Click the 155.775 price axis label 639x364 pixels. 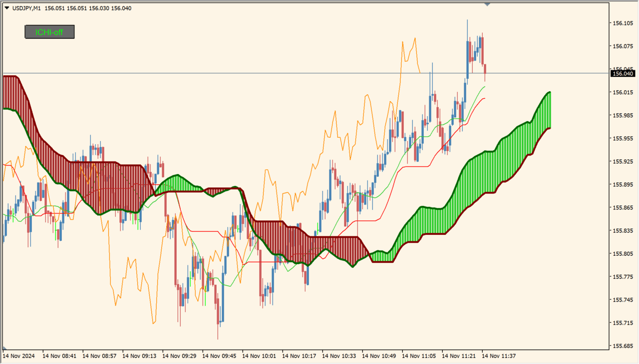pyautogui.click(x=622, y=277)
